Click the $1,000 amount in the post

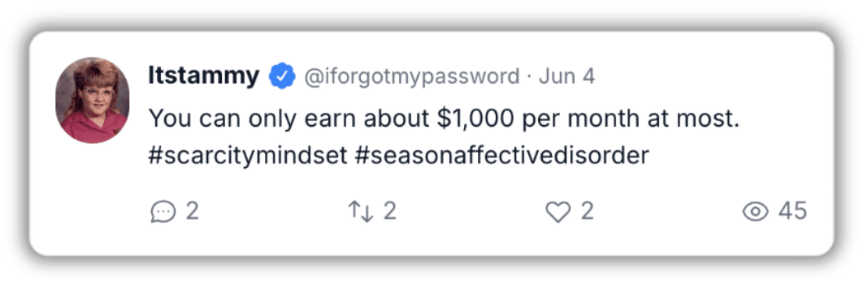473,119
